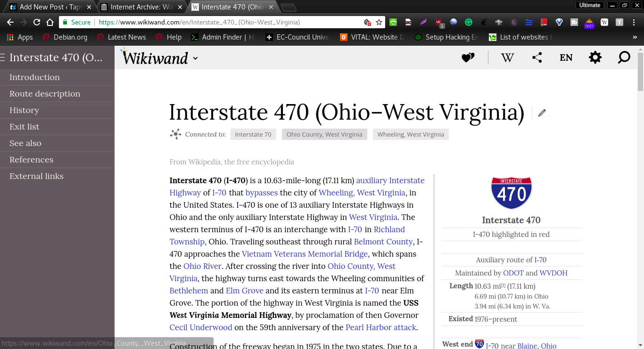Viewport: 644px width, 349px height.
Task: Jump to References in sidebar
Action: pyautogui.click(x=57, y=160)
